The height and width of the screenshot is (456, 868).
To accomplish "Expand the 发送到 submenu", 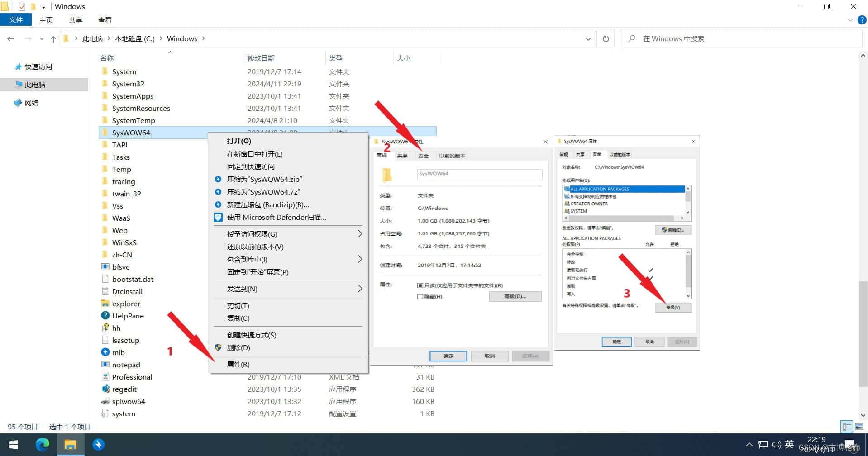I will 360,289.
